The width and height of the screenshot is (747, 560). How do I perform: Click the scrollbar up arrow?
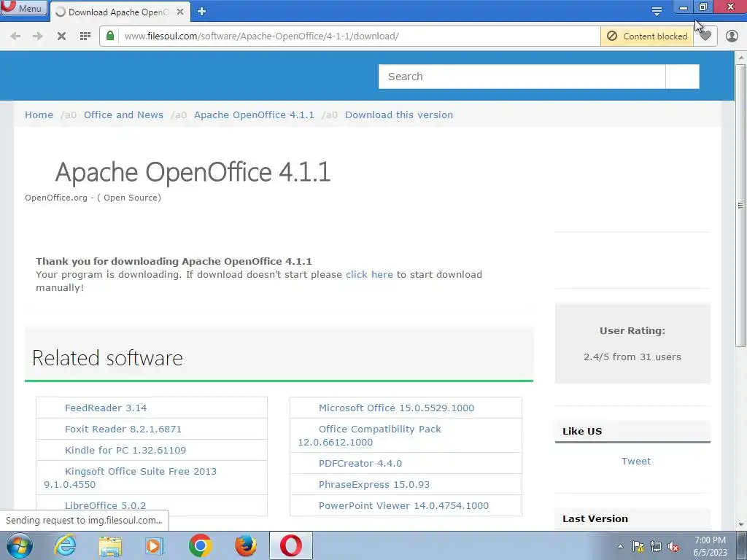(x=740, y=57)
